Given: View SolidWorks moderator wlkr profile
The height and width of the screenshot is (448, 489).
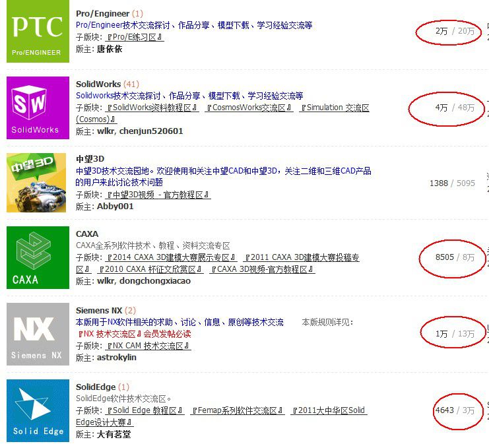Looking at the screenshot, I should [x=106, y=131].
